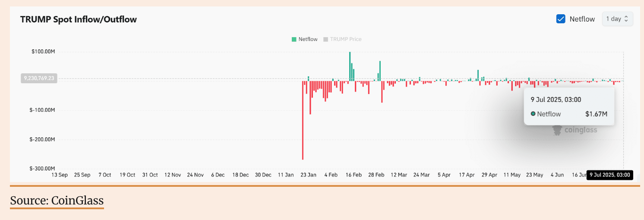Click the $100.00M y-axis label
Screen dimensions: 644x220
[x=43, y=52]
